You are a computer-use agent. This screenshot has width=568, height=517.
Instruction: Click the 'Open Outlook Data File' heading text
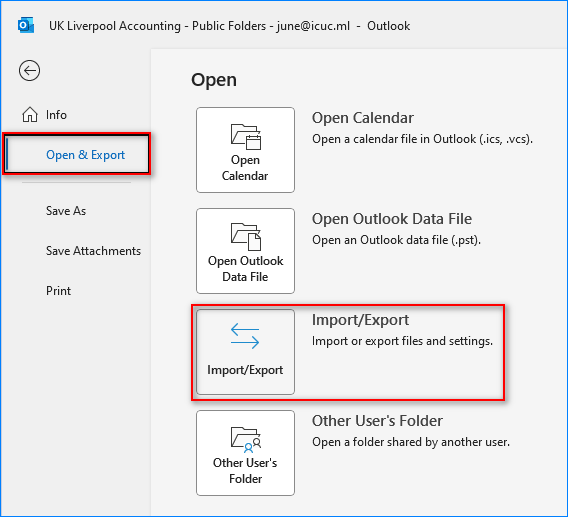coord(392,219)
